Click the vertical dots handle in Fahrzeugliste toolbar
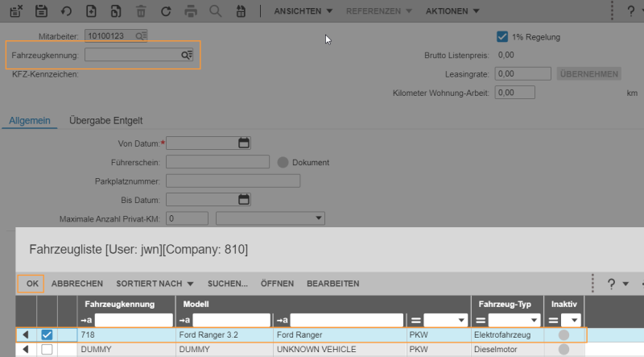The width and height of the screenshot is (644, 357). click(x=592, y=284)
